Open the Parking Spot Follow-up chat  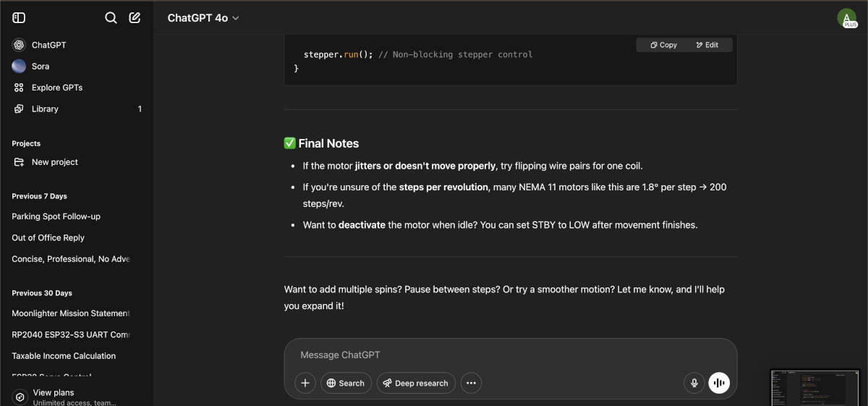(77, 216)
